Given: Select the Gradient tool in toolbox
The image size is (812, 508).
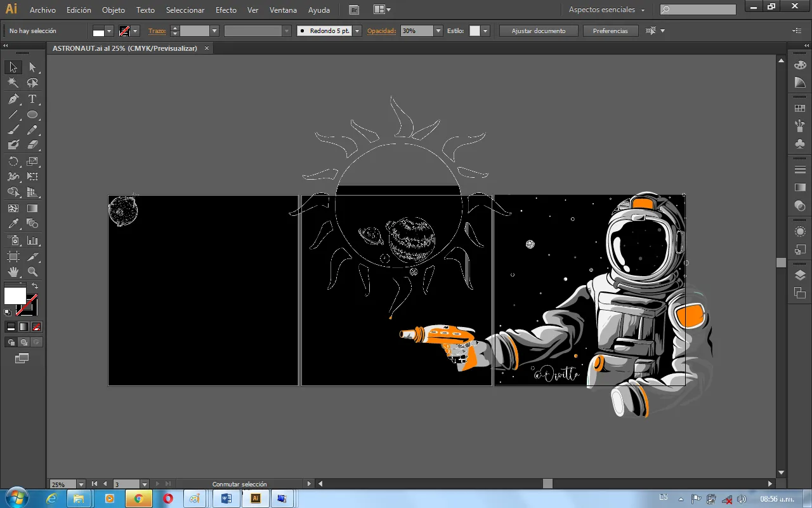Looking at the screenshot, I should point(32,208).
